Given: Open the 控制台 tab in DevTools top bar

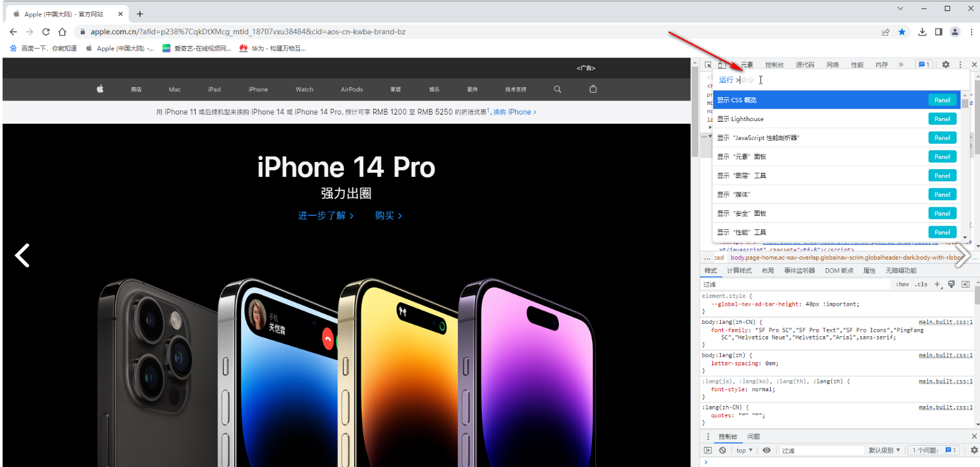Looking at the screenshot, I should pos(775,65).
